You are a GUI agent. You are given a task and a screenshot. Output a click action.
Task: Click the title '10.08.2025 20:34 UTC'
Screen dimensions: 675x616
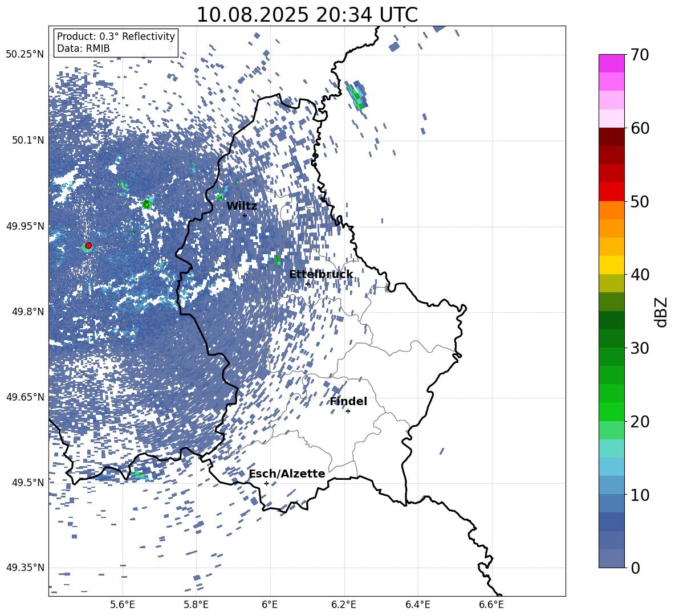point(307,15)
